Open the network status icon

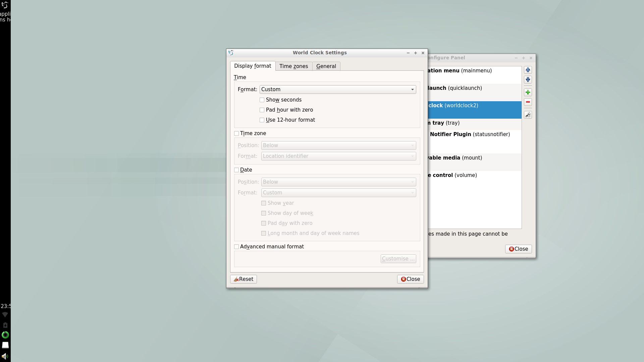pyautogui.click(x=5, y=314)
